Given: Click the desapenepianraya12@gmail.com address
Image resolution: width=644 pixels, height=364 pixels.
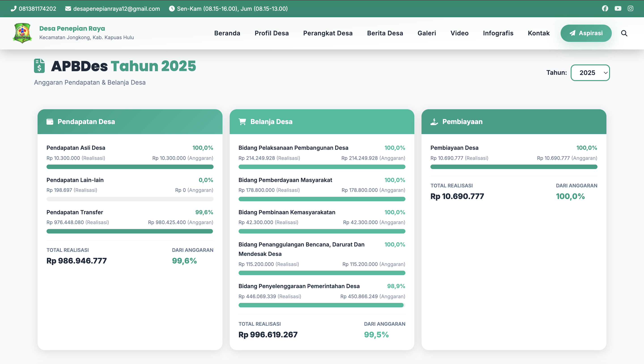Looking at the screenshot, I should pos(117,9).
